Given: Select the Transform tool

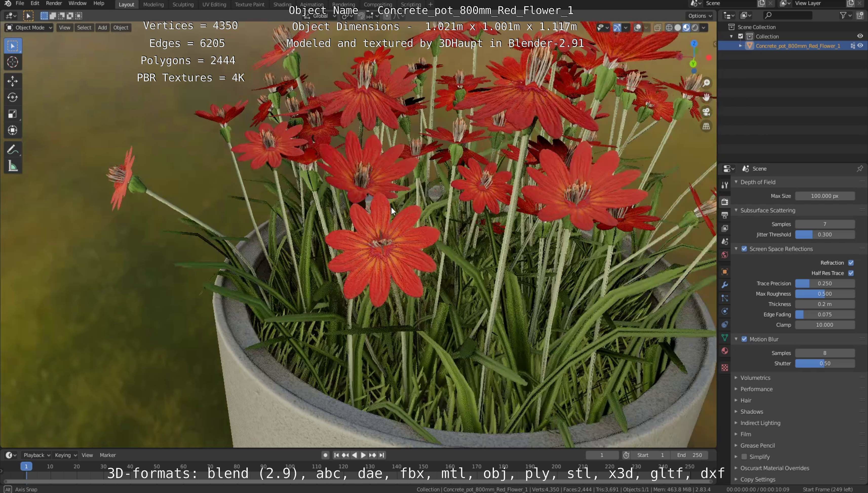Looking at the screenshot, I should 12,130.
